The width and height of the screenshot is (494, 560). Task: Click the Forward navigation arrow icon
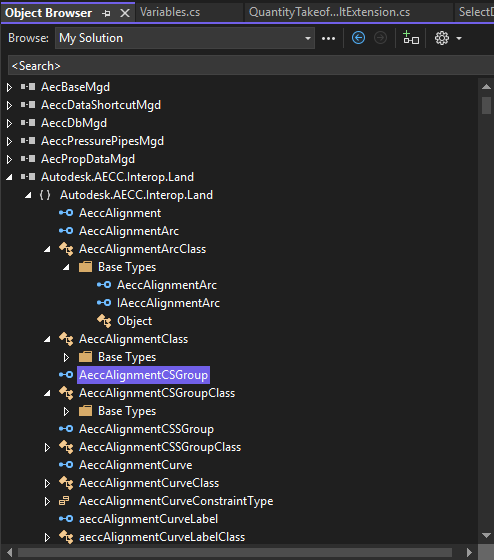click(380, 38)
